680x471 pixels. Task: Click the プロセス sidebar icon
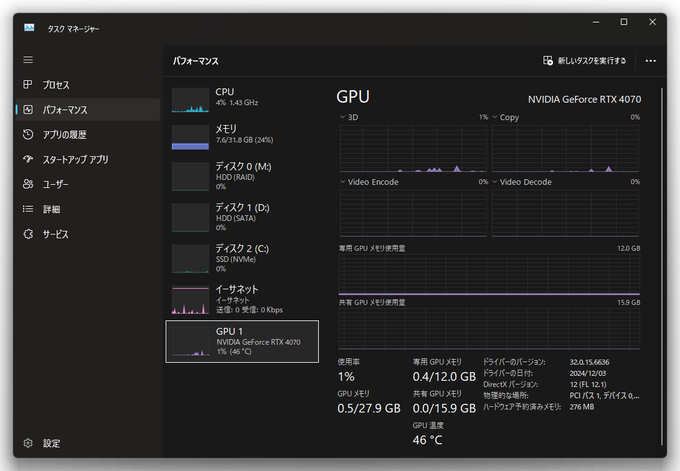tap(28, 85)
